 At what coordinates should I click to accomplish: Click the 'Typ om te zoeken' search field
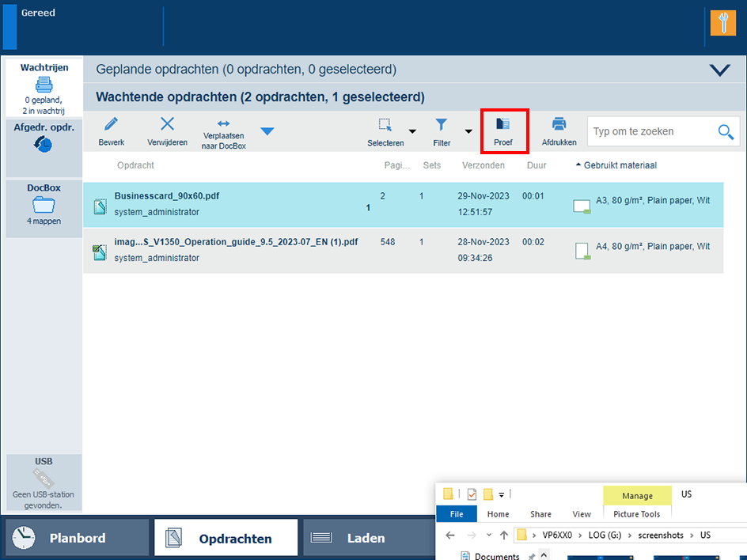click(650, 131)
